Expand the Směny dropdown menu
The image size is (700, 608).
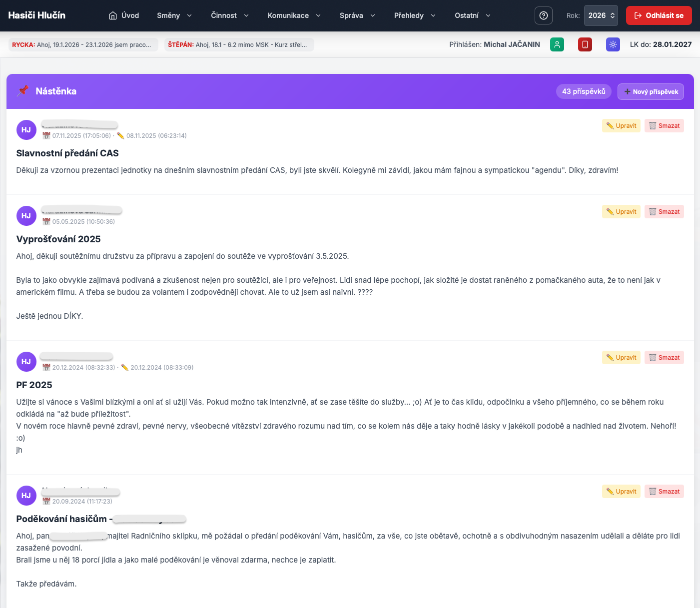(x=174, y=15)
